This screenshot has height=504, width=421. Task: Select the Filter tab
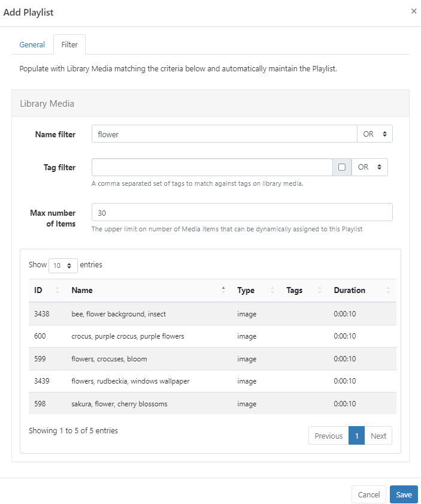click(x=69, y=44)
